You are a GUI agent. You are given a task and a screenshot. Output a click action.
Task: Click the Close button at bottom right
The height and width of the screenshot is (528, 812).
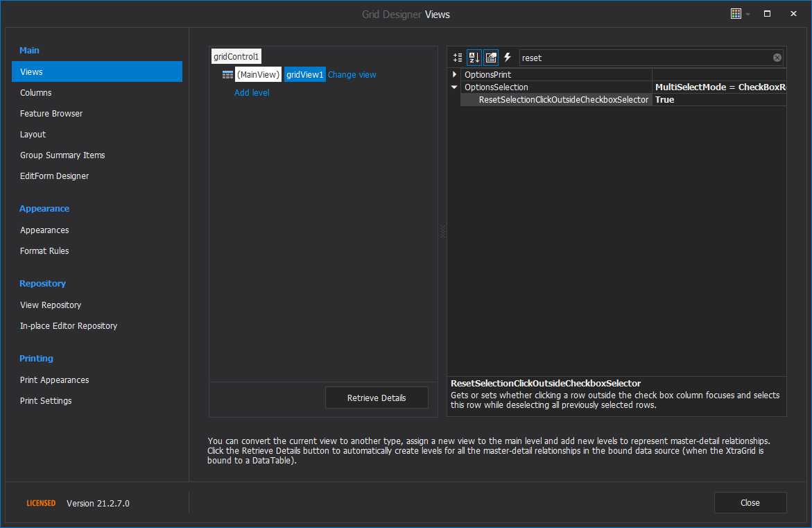(x=750, y=502)
